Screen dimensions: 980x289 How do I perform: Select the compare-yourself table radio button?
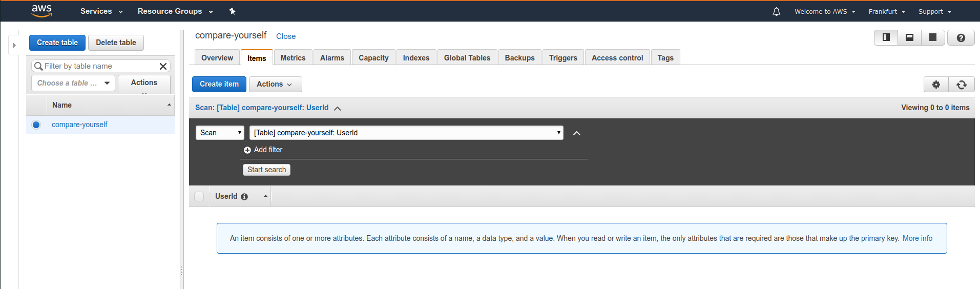pyautogui.click(x=36, y=125)
